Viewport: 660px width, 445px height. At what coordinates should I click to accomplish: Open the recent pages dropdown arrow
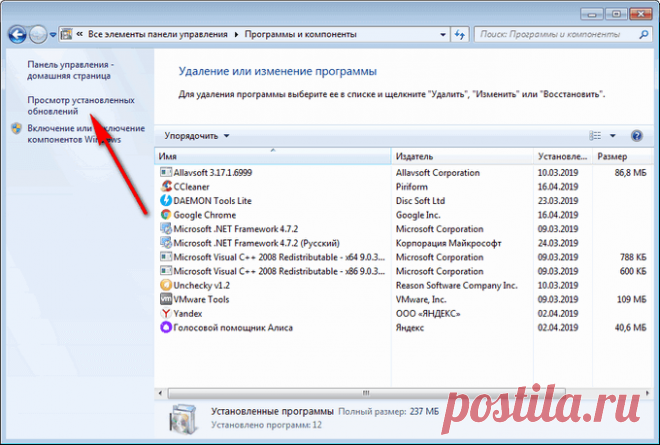tap(53, 35)
